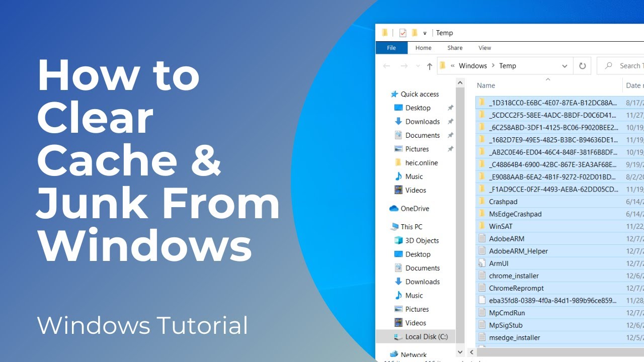
Task: Open Documents under This PC
Action: (x=423, y=268)
